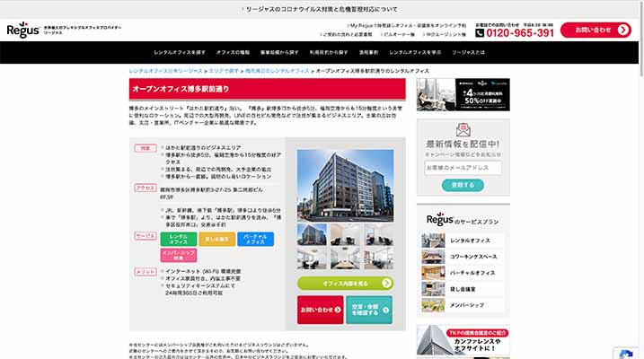Click the 50% off campaign banner

(x=463, y=95)
